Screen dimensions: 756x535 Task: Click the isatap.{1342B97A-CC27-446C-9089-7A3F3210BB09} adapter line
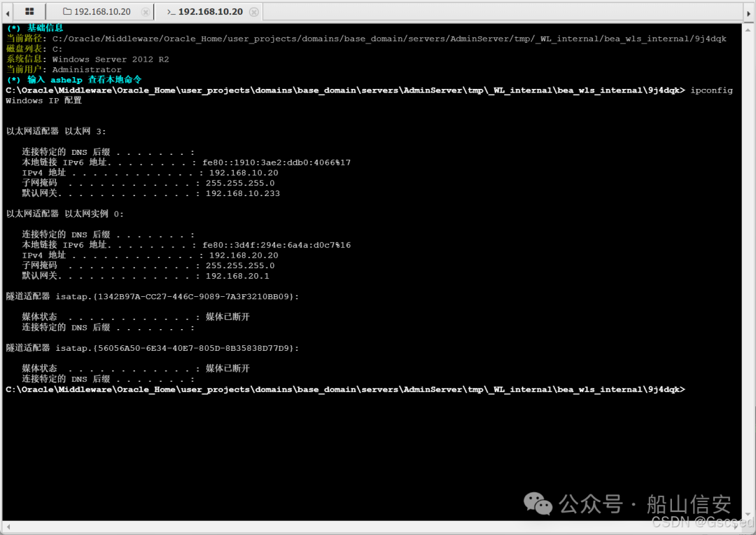[x=153, y=296]
